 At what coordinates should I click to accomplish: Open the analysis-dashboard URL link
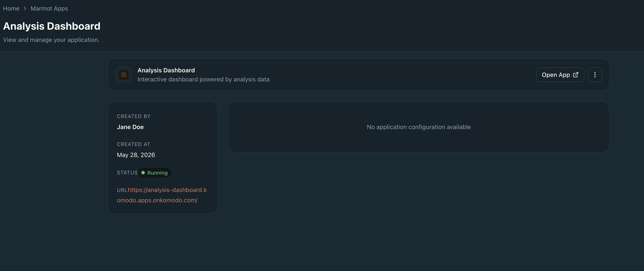click(162, 195)
